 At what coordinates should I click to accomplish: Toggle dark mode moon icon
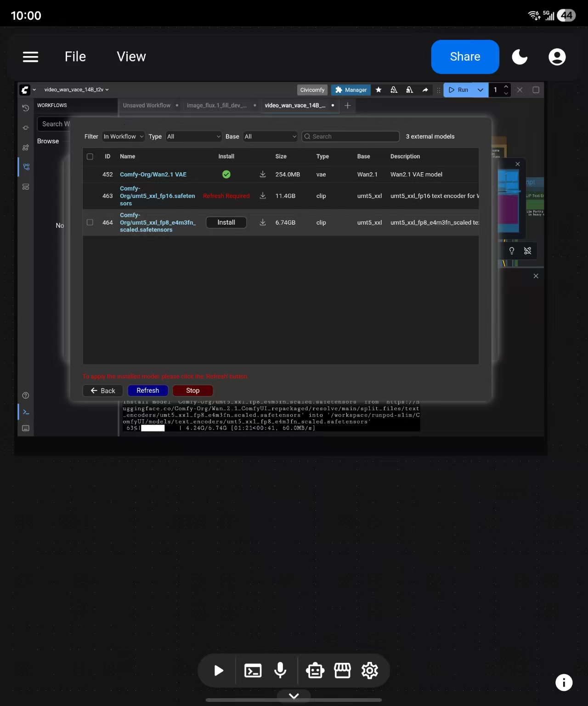pyautogui.click(x=520, y=57)
